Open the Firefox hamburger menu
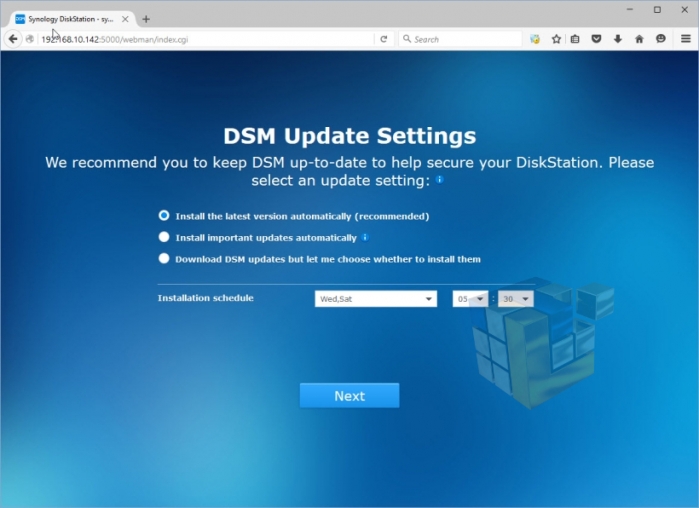Viewport: 699px width, 508px height. (x=684, y=39)
